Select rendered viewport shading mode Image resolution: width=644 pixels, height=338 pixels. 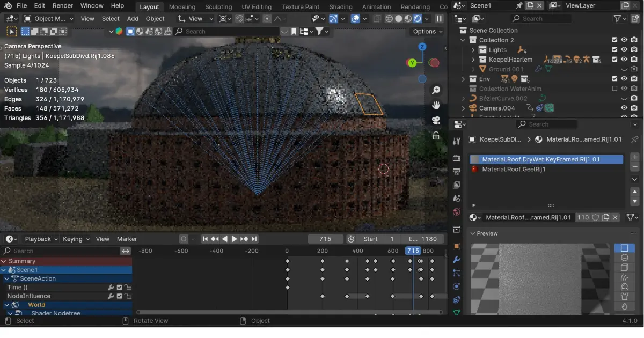pyautogui.click(x=417, y=19)
